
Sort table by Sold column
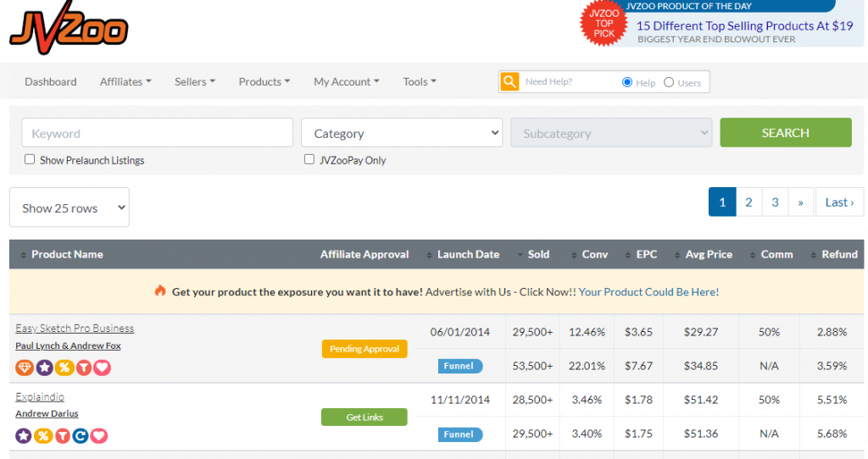pyautogui.click(x=538, y=254)
